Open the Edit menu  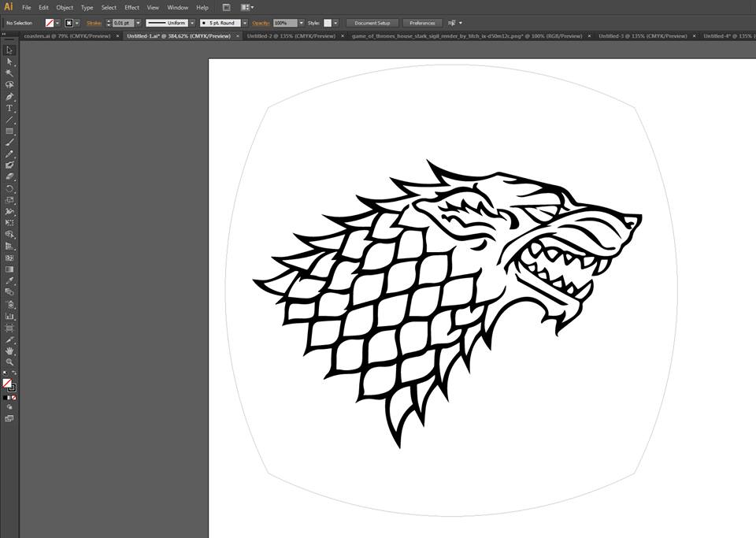(43, 7)
